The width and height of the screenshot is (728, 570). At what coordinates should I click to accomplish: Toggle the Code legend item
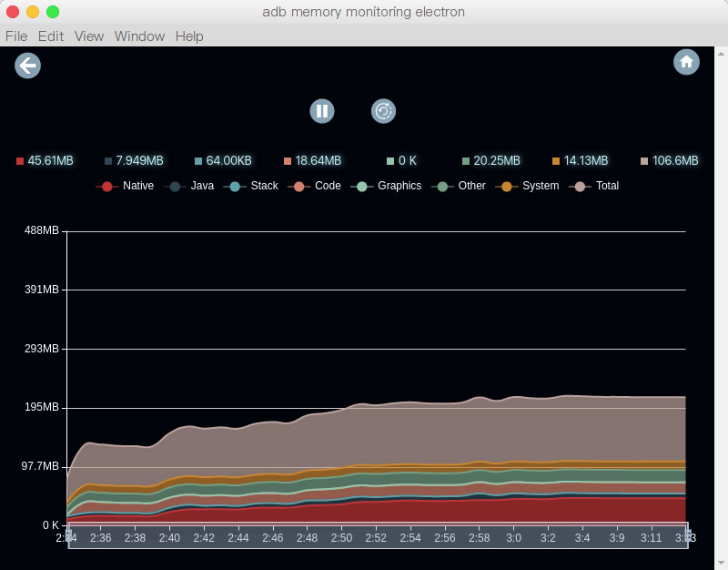pyautogui.click(x=315, y=186)
